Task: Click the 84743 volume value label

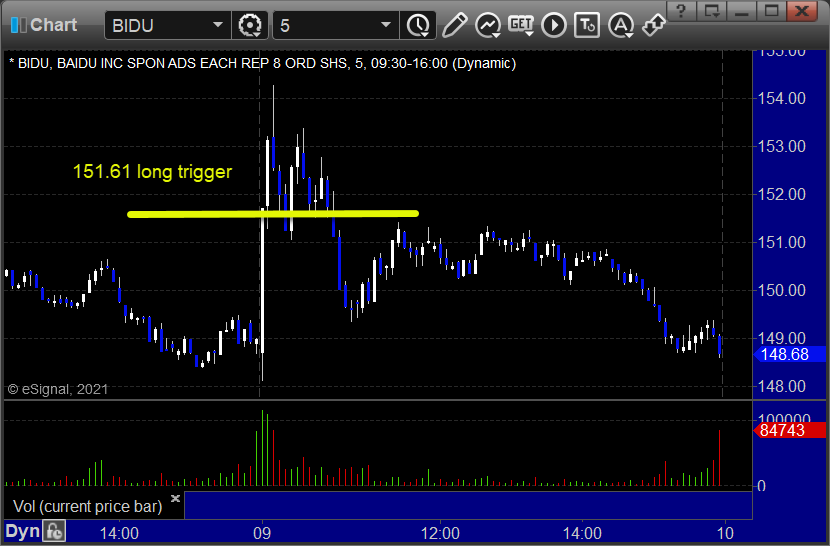Action: coord(789,430)
